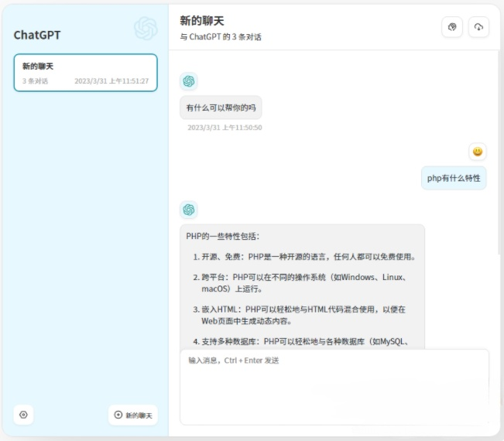Click the prompt/mask icon in the header
The width and height of the screenshot is (504, 441).
coord(452,27)
